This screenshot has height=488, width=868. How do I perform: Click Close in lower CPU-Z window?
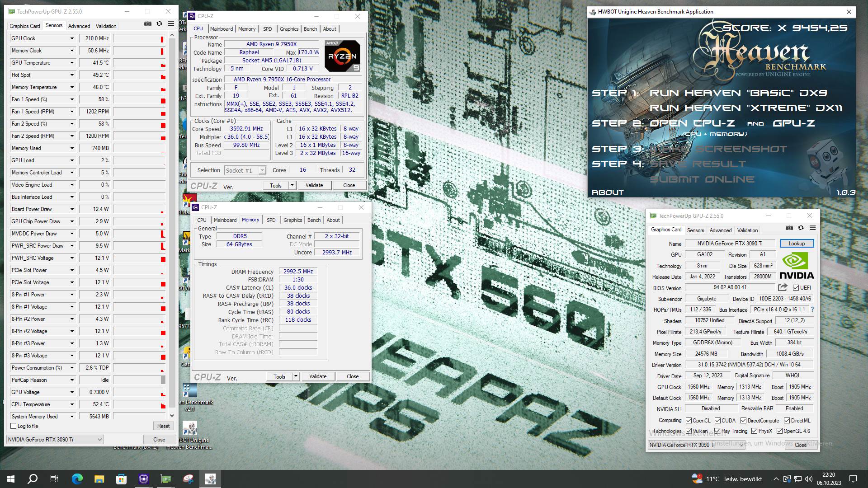click(x=353, y=376)
